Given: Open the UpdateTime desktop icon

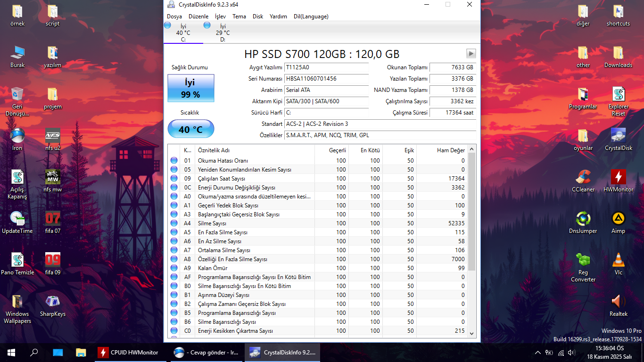Looking at the screenshot, I should click(17, 222).
